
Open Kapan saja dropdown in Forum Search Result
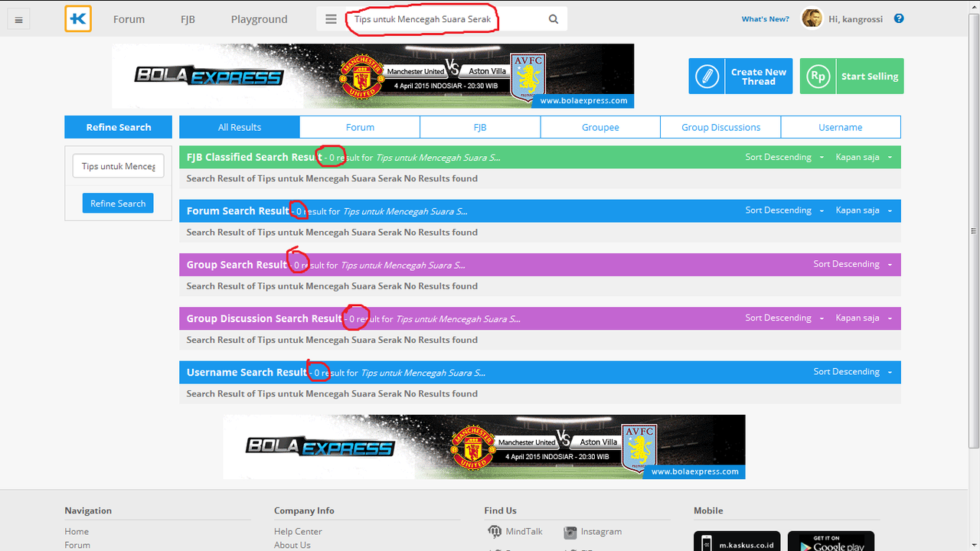864,210
